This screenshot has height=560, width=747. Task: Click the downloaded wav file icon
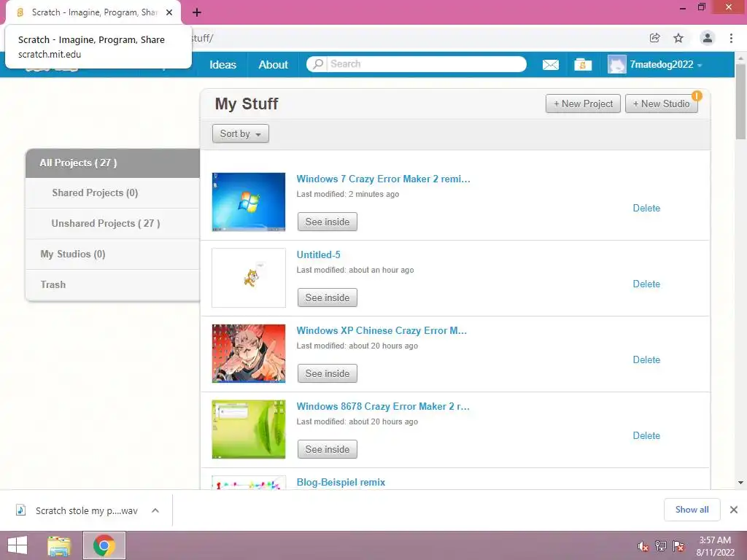tap(20, 510)
